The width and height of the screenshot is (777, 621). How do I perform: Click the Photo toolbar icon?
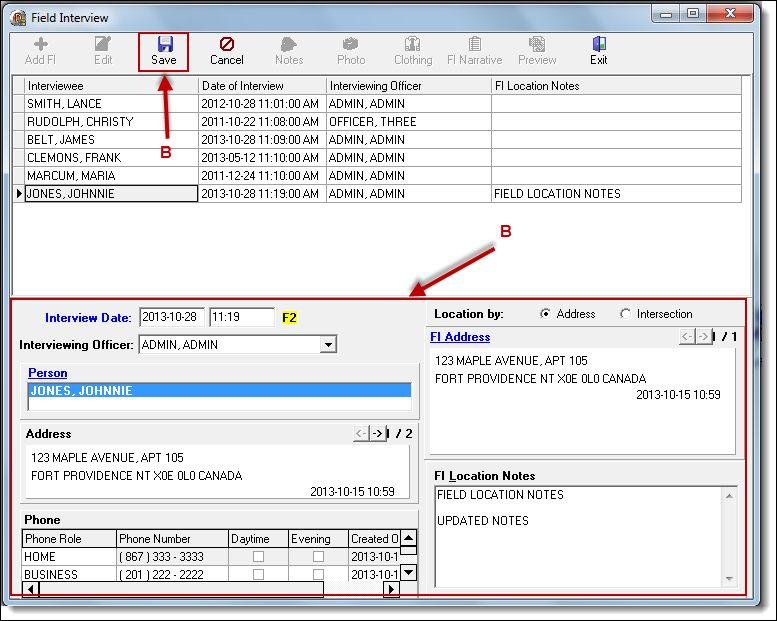[x=351, y=50]
